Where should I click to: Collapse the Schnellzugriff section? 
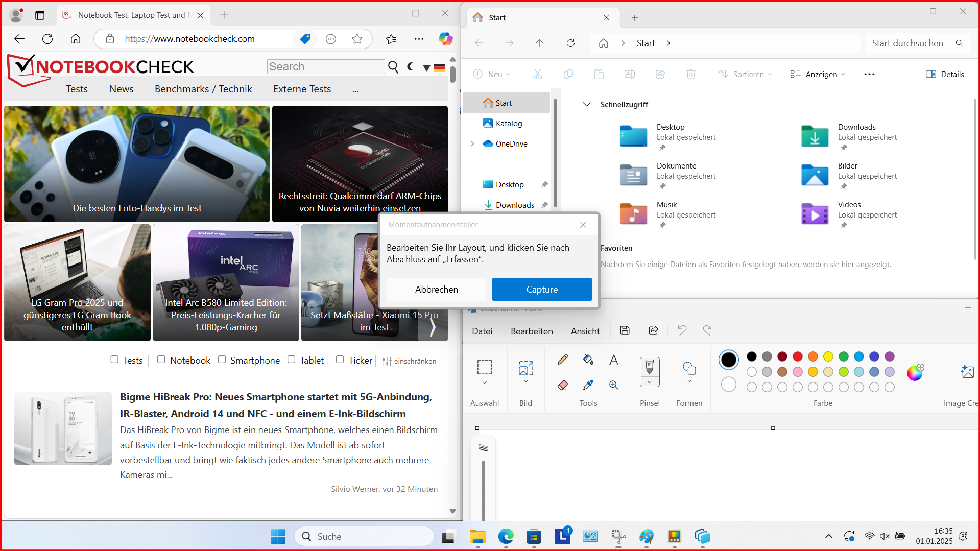pyautogui.click(x=587, y=104)
